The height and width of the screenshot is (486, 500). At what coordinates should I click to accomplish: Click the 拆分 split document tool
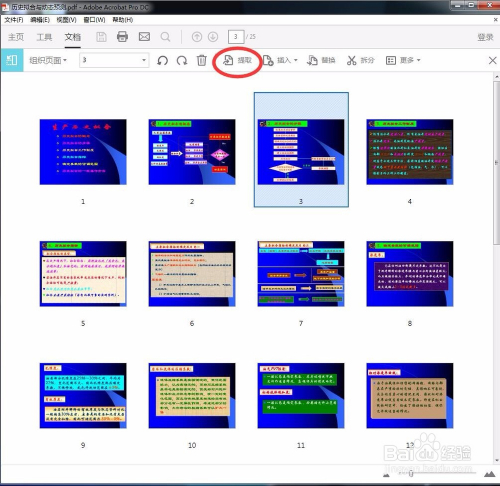click(x=361, y=60)
